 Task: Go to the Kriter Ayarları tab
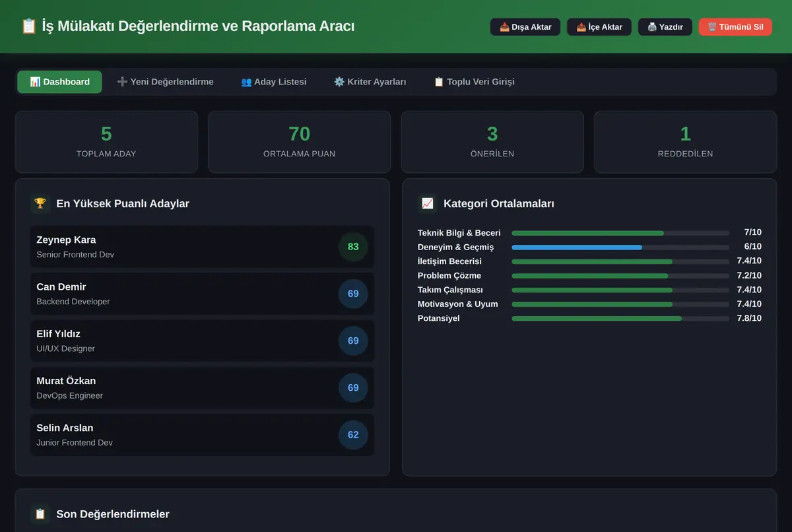tap(370, 82)
